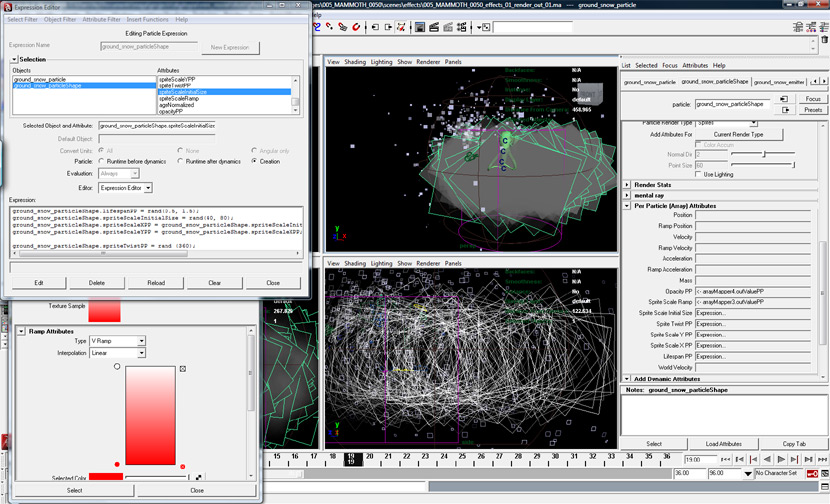Open the ramp Type dropdown

(118, 341)
